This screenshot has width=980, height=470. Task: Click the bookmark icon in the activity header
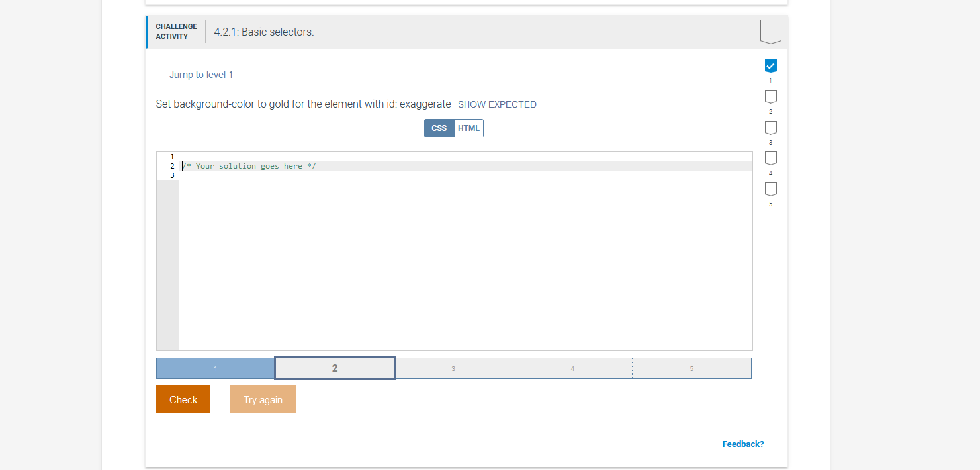point(770,31)
